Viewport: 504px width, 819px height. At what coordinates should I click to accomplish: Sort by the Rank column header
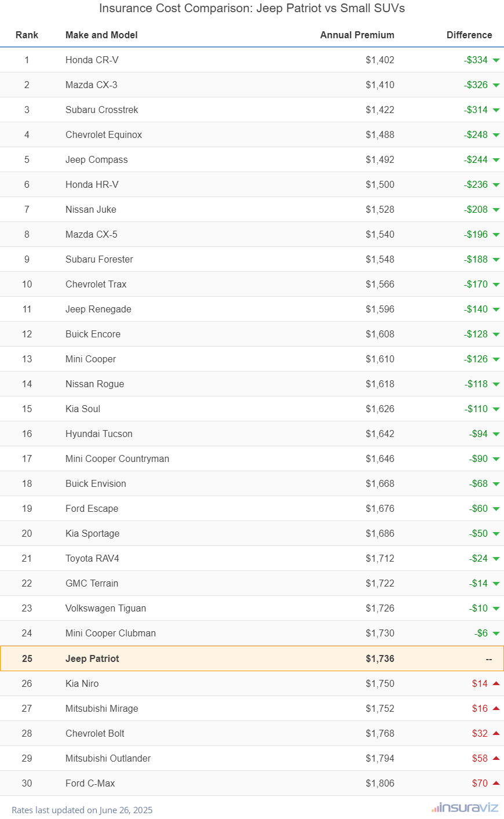click(x=27, y=35)
